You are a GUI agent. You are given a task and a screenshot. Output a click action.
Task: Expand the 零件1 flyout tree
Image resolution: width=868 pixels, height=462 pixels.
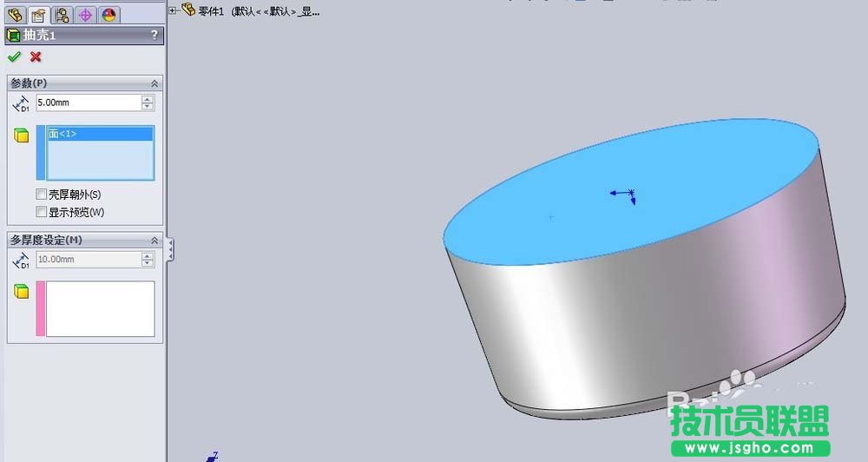pos(173,10)
